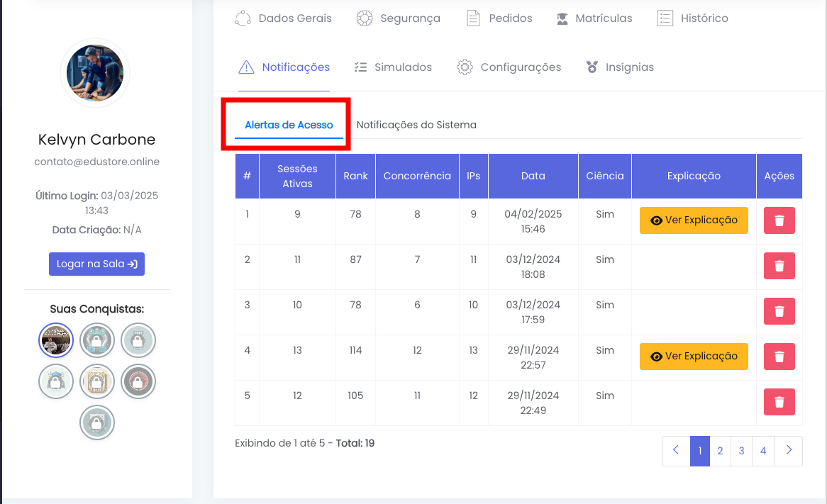Open the Insígnias medal tab

(619, 67)
